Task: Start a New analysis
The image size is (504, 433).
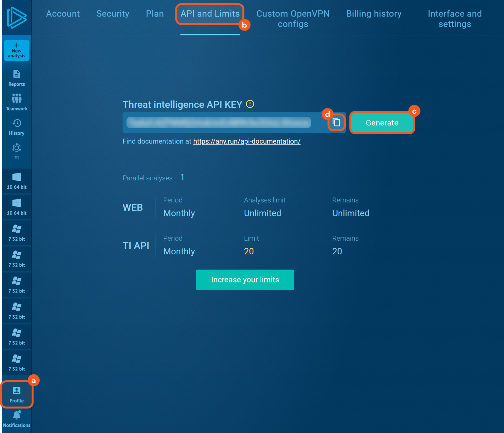Action: tap(17, 50)
